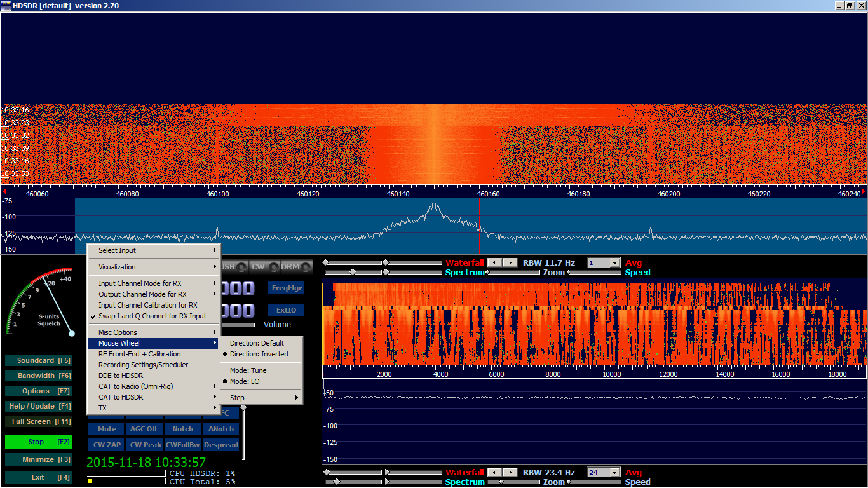Open Recording Settings/Scheduler
This screenshot has width=868, height=488.
154,365
